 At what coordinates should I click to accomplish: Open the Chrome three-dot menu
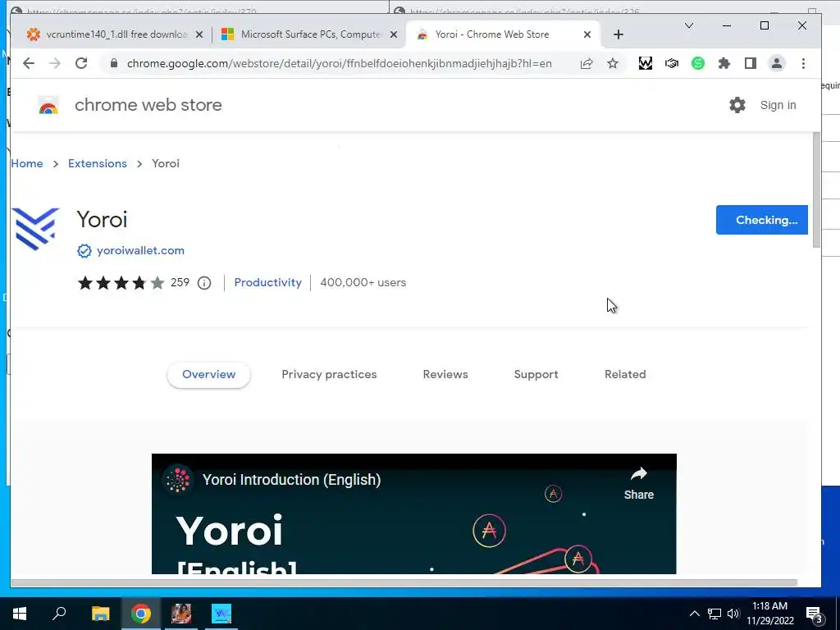pos(803,63)
